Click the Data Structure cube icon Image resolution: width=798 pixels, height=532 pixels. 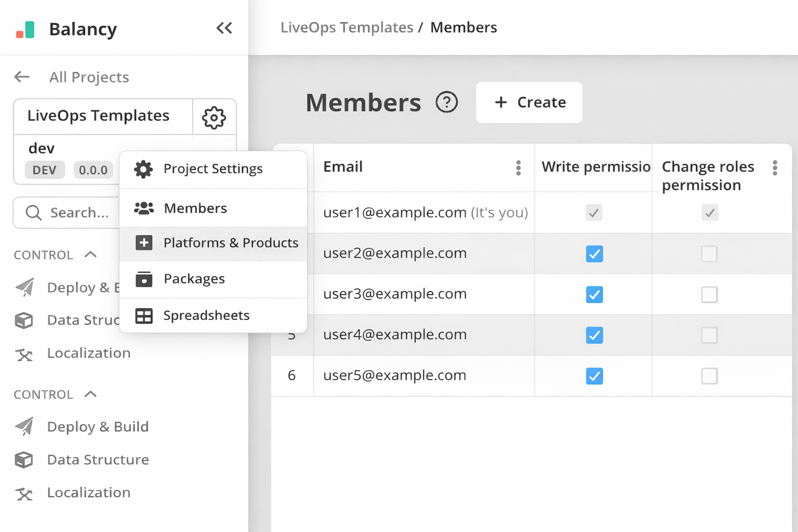(24, 460)
